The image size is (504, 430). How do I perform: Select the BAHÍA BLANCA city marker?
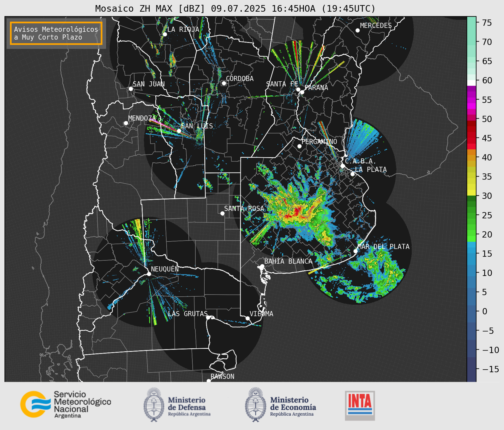pyautogui.click(x=262, y=266)
